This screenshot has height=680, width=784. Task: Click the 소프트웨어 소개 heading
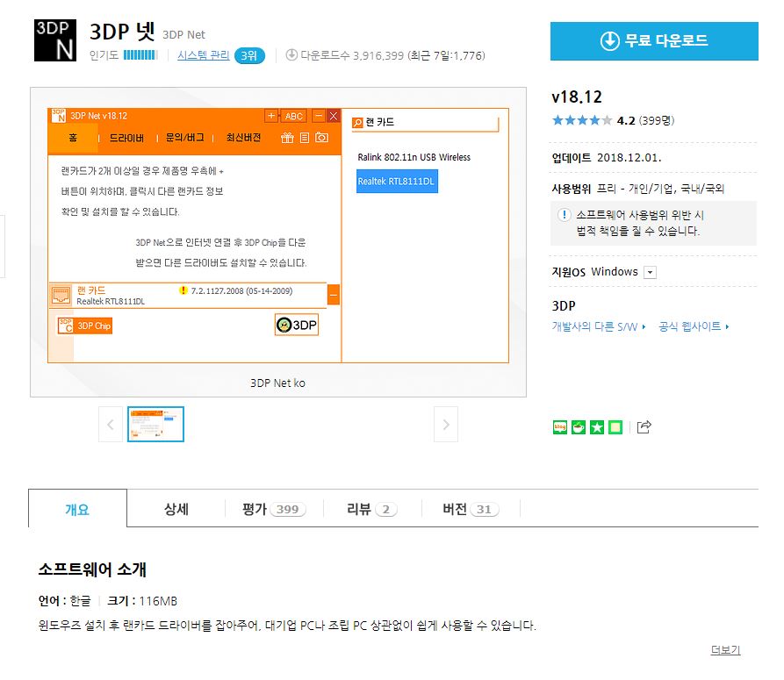pos(92,569)
